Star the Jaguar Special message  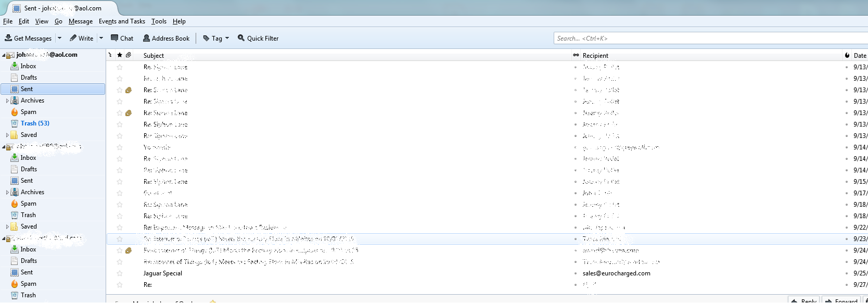tap(120, 273)
